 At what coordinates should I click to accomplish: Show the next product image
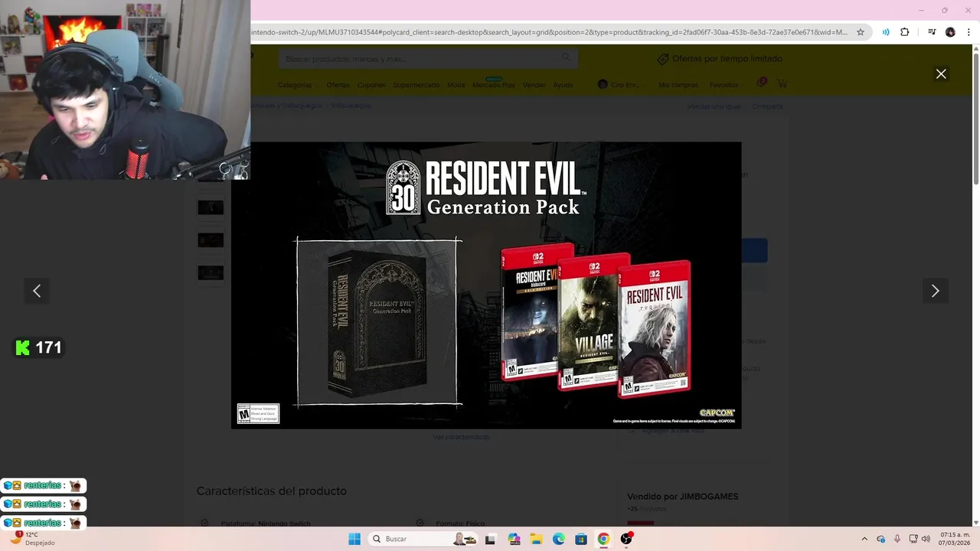pyautogui.click(x=935, y=291)
